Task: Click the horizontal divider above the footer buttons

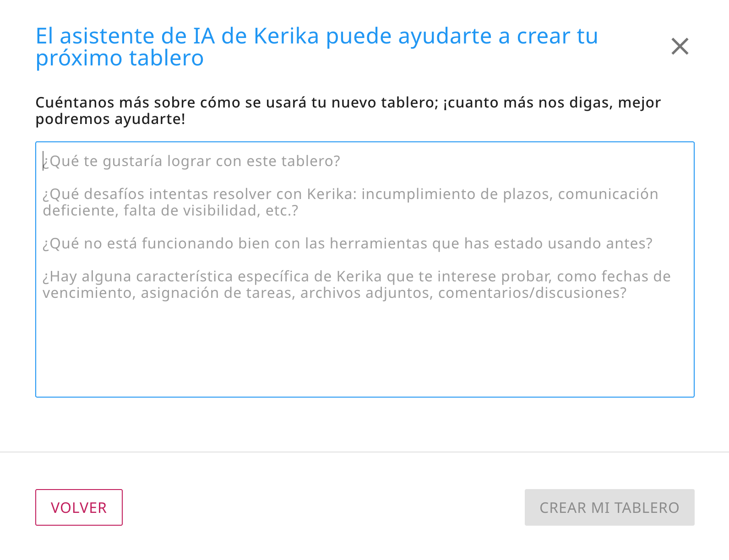Action: [x=364, y=452]
